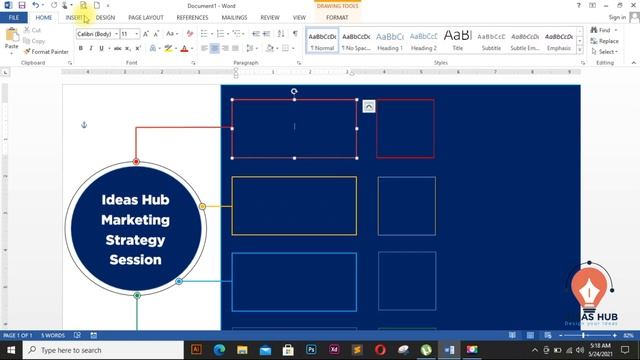
Task: Switch to the PAGE LAYOUT tab
Action: point(146,18)
